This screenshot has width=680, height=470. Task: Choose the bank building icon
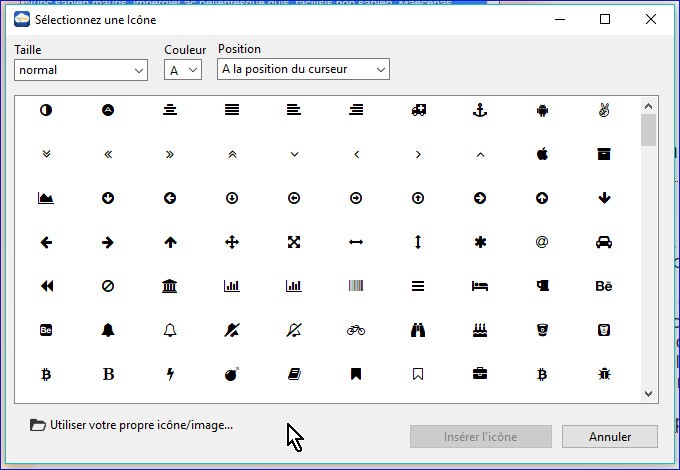[x=170, y=286]
